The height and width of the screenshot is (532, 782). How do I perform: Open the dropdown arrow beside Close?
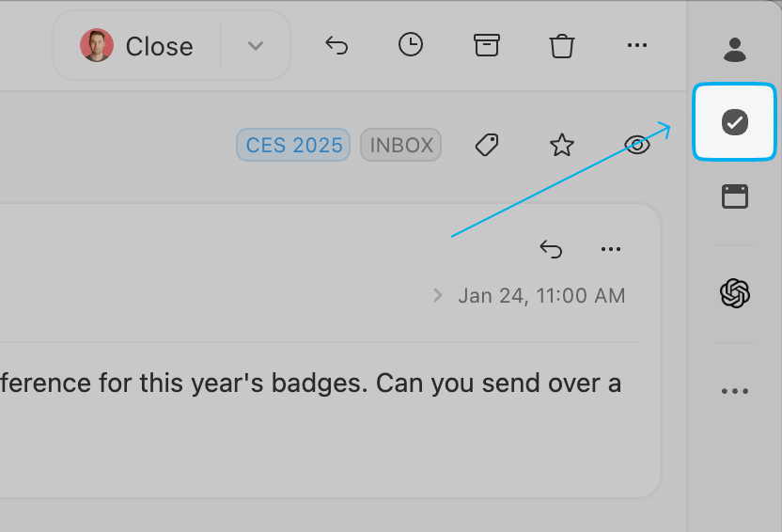(256, 46)
